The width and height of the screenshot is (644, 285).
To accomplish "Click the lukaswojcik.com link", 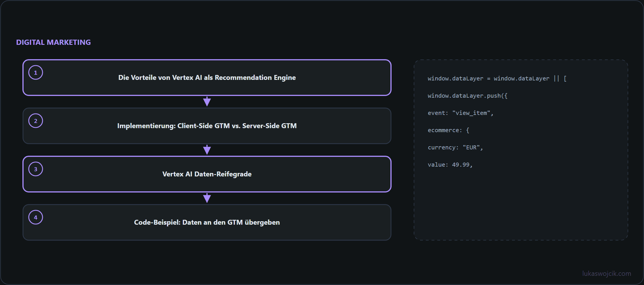I will click(607, 274).
